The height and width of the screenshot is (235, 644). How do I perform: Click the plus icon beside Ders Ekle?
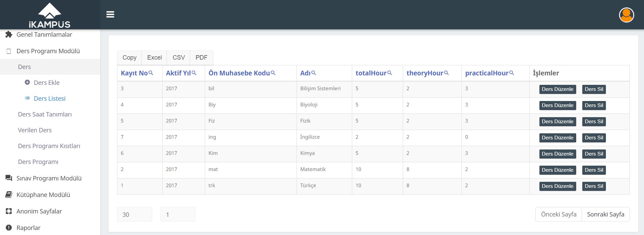pyautogui.click(x=27, y=82)
